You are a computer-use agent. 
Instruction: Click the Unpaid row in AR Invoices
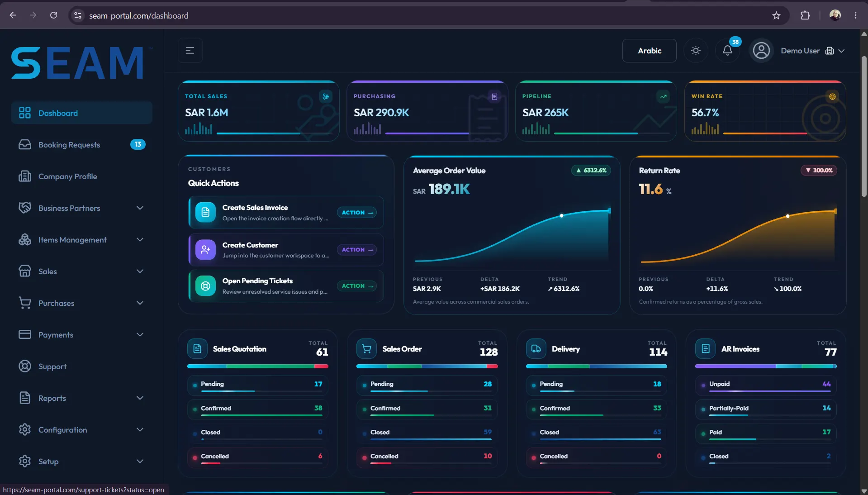[x=766, y=385]
